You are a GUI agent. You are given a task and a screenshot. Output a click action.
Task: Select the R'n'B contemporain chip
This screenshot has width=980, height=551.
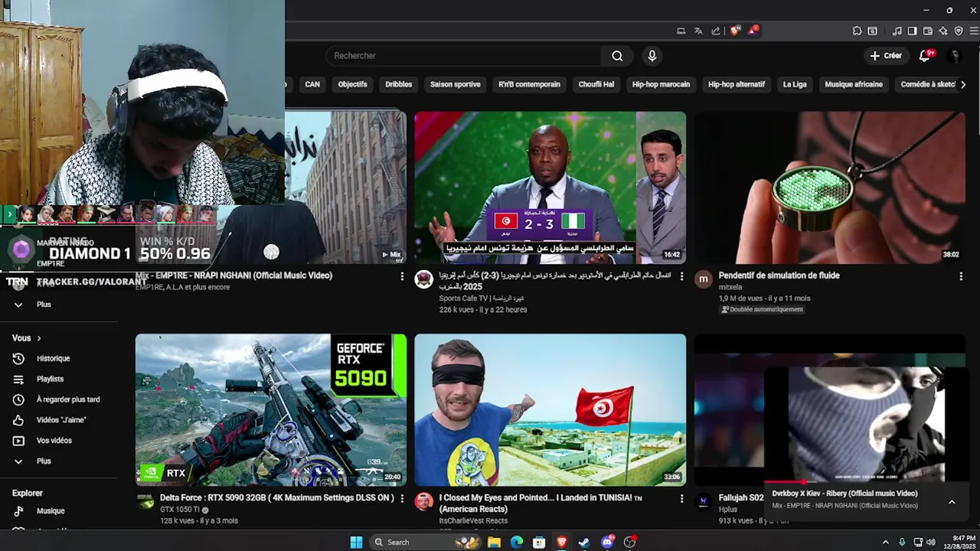pos(529,84)
